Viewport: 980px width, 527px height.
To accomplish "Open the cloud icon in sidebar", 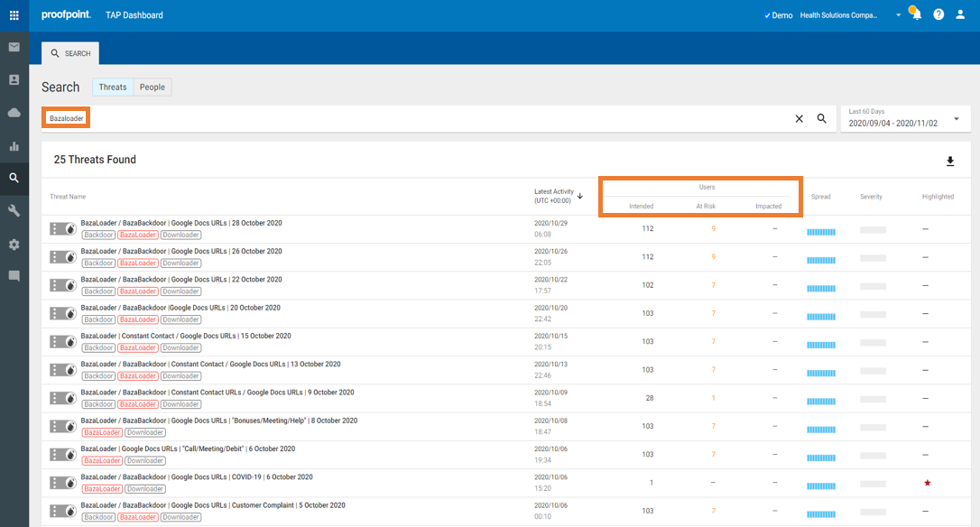I will pyautogui.click(x=14, y=113).
